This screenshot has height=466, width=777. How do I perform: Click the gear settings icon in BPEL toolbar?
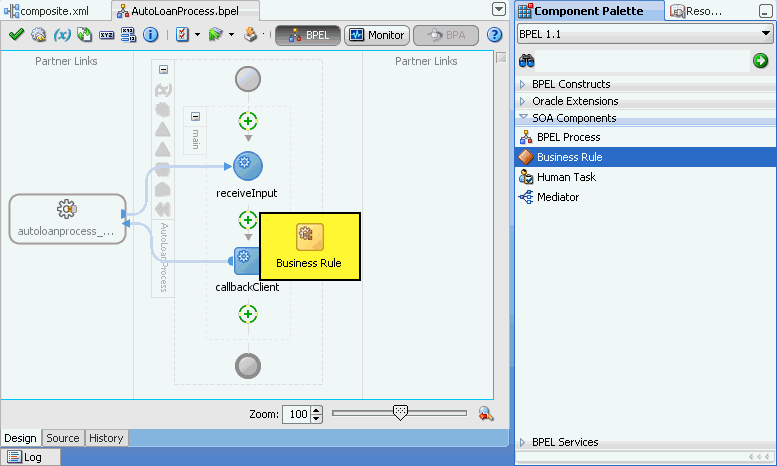point(39,35)
